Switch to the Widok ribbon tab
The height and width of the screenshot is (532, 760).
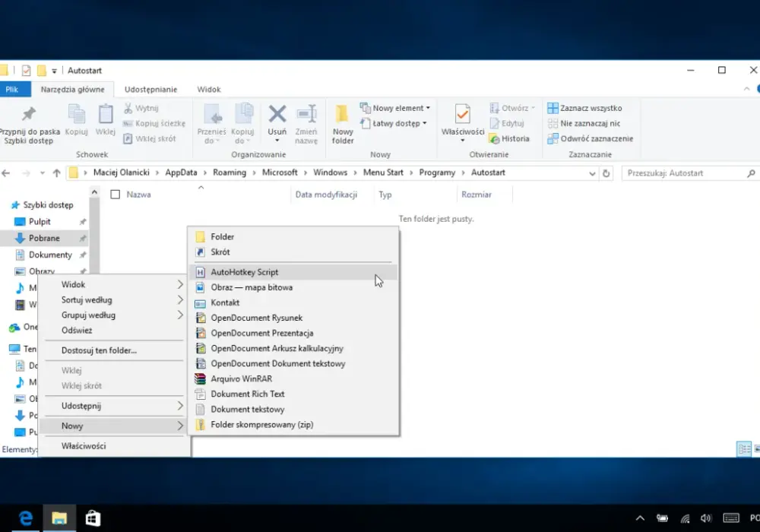(209, 90)
